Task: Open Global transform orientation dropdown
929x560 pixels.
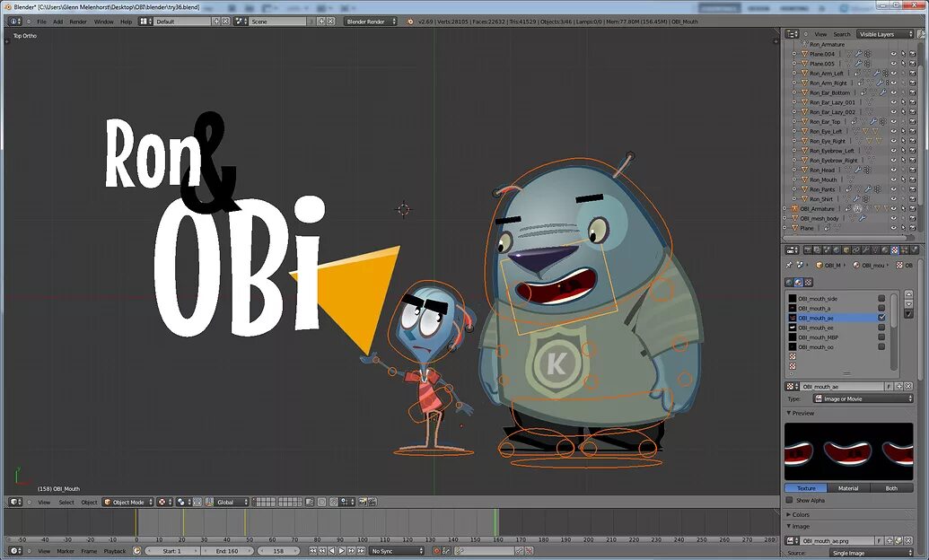Action: coord(227,502)
